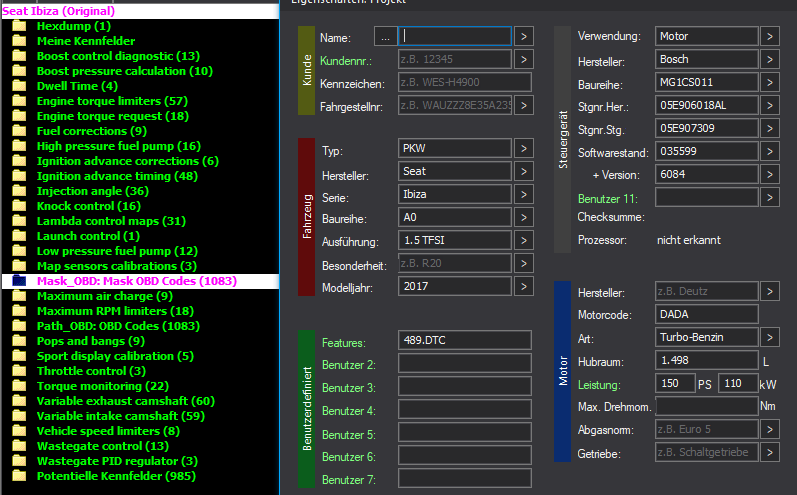The image size is (797, 495).
Task: Open the Serie Ibiza selection arrow
Action: coord(524,194)
